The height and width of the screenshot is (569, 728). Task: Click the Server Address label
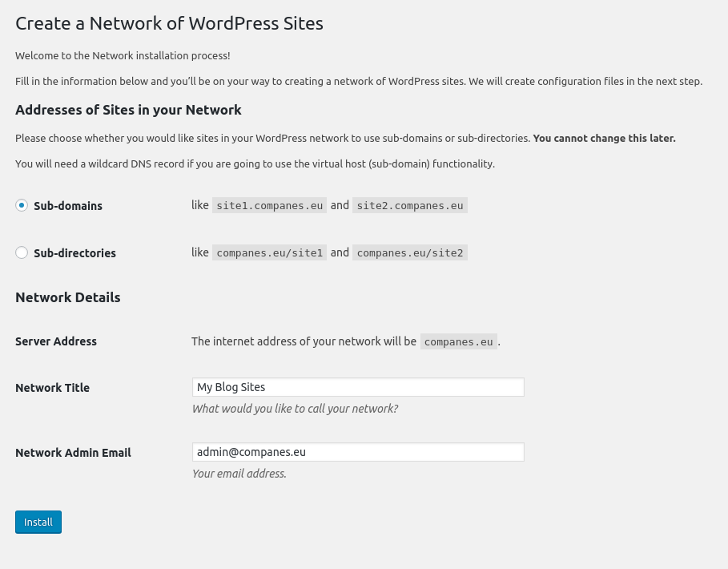[56, 341]
